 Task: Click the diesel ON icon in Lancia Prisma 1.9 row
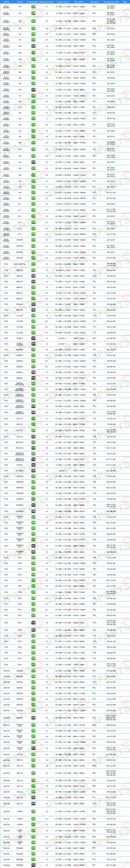click(33, 865)
